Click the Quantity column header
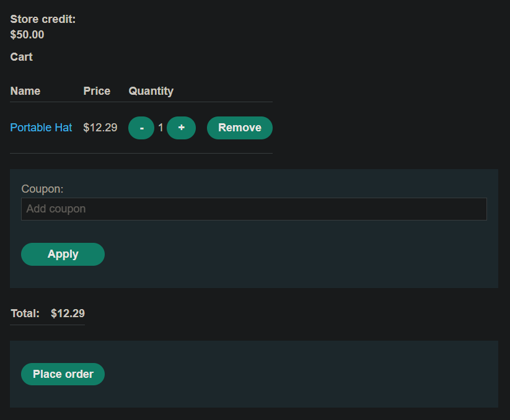 pos(151,91)
